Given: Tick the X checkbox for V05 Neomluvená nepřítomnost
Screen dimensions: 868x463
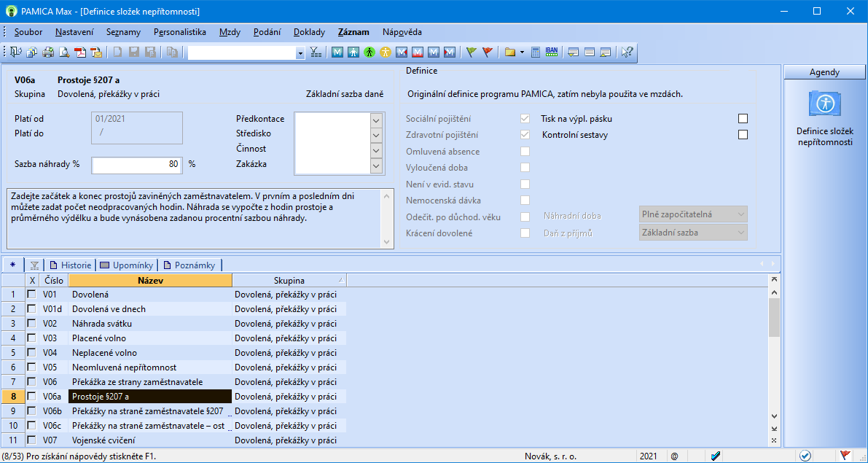Looking at the screenshot, I should click(32, 367).
